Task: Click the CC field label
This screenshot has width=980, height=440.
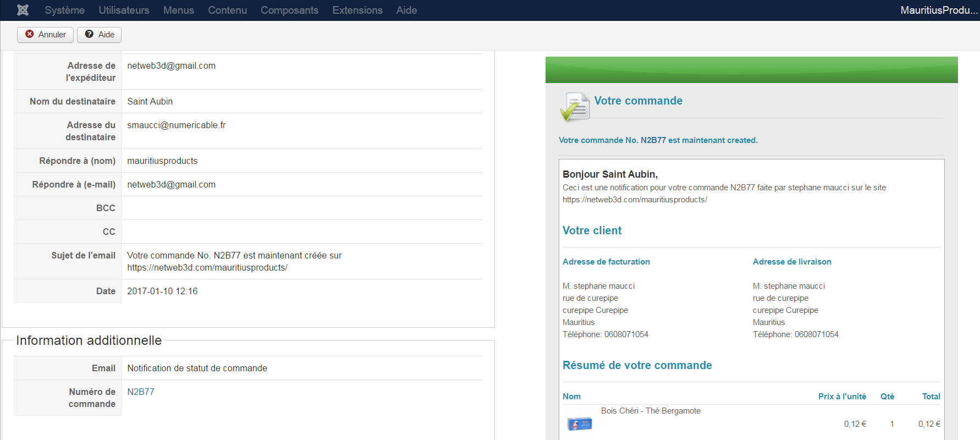Action: [109, 232]
